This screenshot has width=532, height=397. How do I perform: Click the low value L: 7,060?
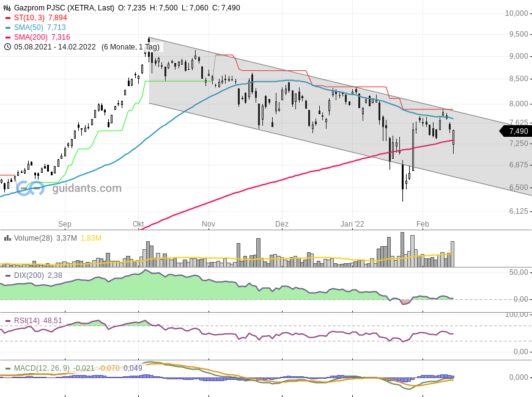pyautogui.click(x=194, y=8)
